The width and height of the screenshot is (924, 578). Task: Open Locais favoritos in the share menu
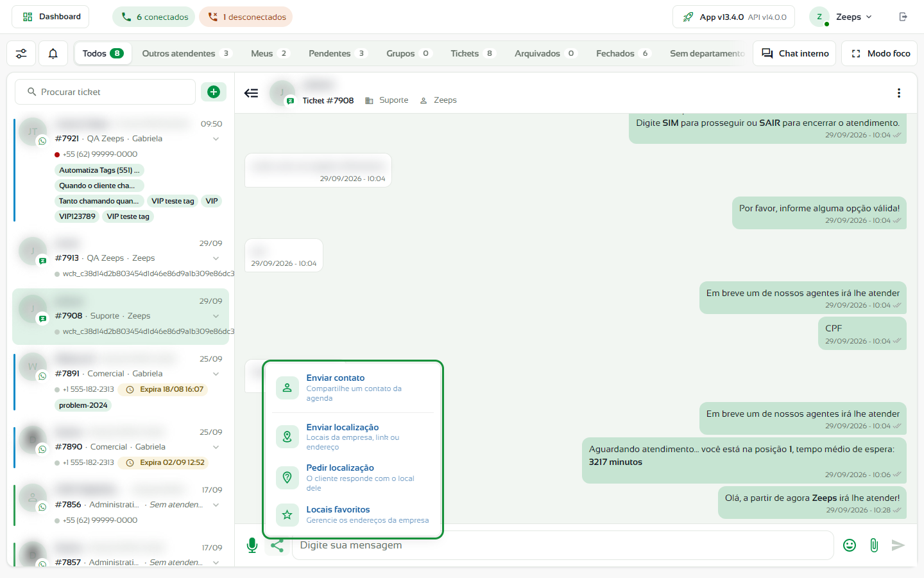pos(353,514)
